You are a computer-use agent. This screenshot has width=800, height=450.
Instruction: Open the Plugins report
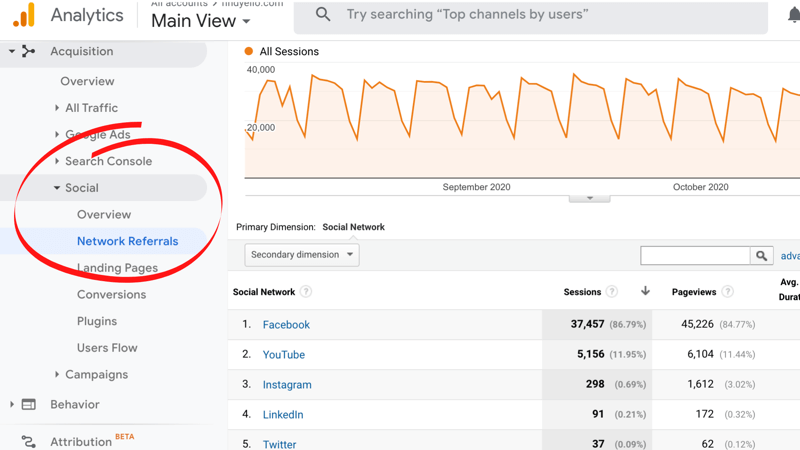click(x=97, y=321)
